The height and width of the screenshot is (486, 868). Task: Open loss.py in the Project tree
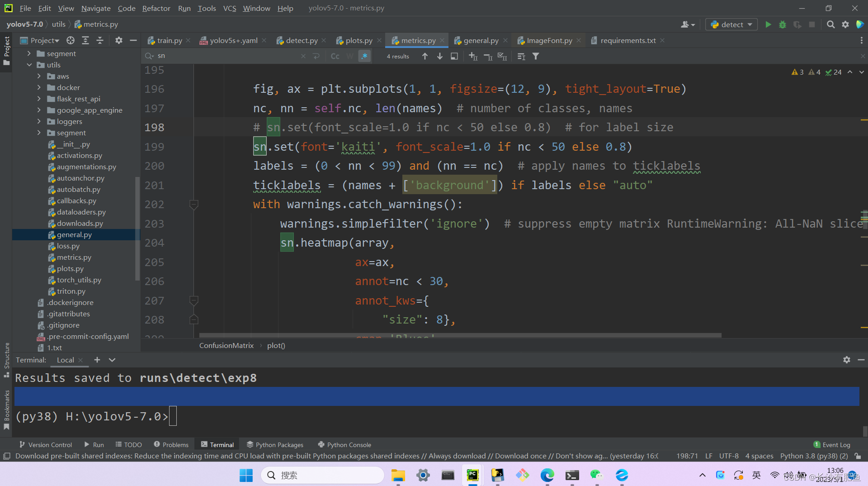pos(68,246)
